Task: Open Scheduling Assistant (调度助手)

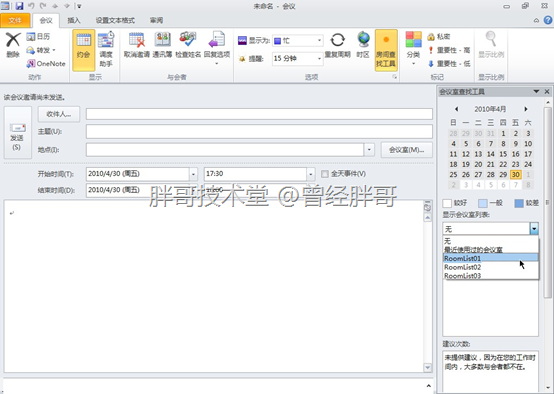Action: tap(106, 49)
